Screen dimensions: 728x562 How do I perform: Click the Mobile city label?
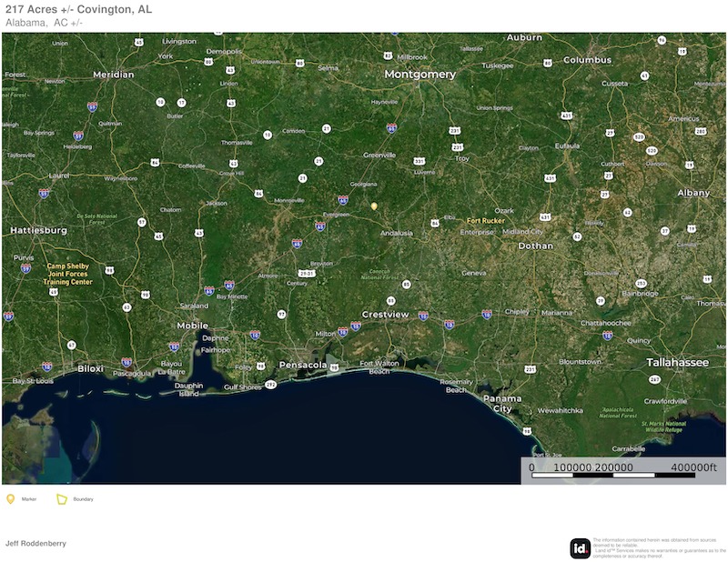[192, 325]
